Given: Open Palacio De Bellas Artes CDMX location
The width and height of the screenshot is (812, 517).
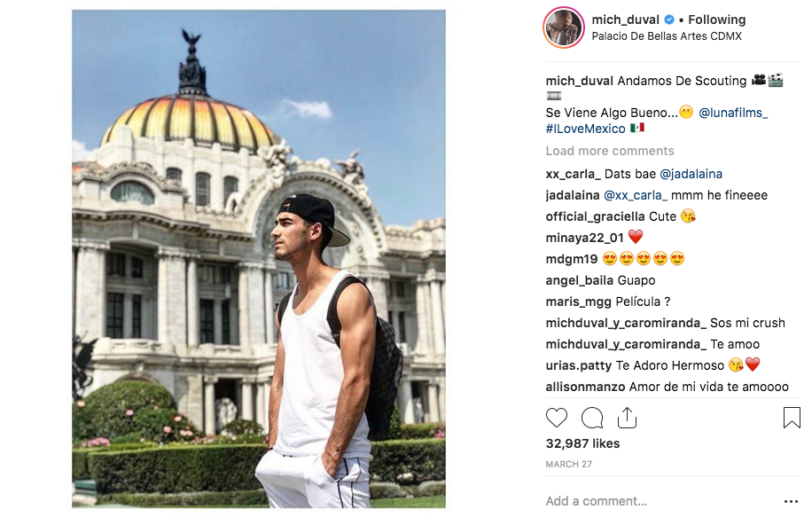Looking at the screenshot, I should point(667,36).
